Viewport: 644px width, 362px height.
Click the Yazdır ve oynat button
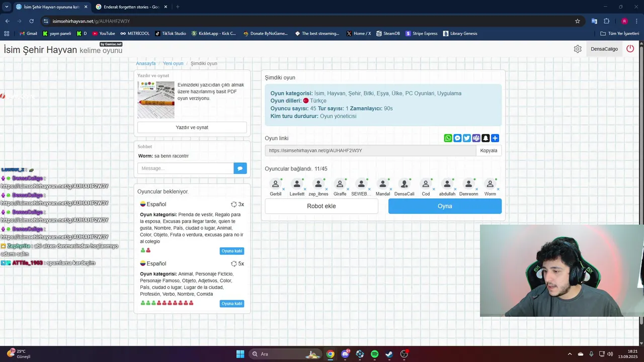tap(192, 127)
